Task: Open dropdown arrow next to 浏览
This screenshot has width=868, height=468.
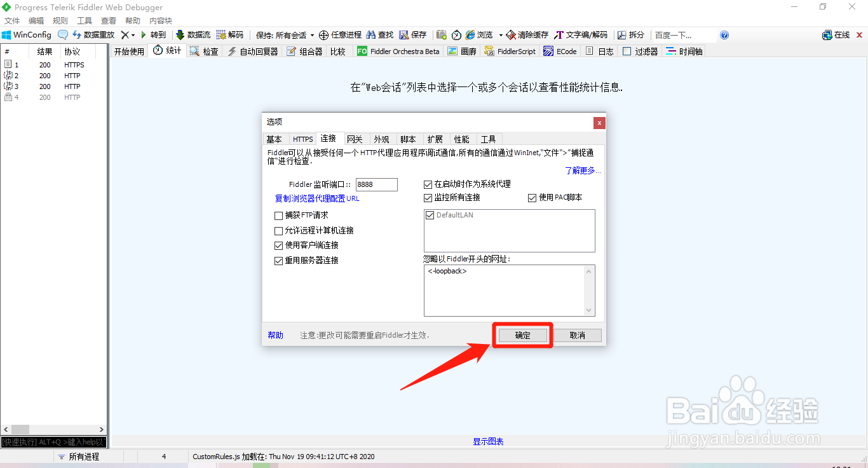Action: point(501,35)
